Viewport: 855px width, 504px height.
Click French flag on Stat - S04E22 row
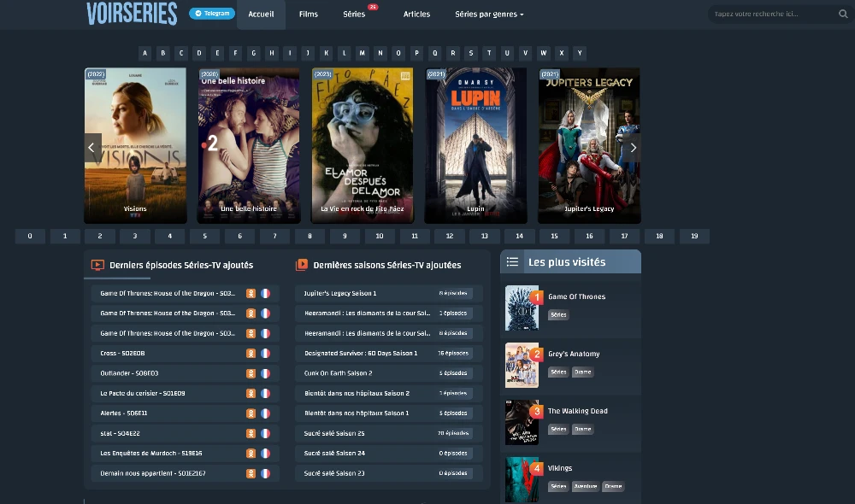coord(266,433)
